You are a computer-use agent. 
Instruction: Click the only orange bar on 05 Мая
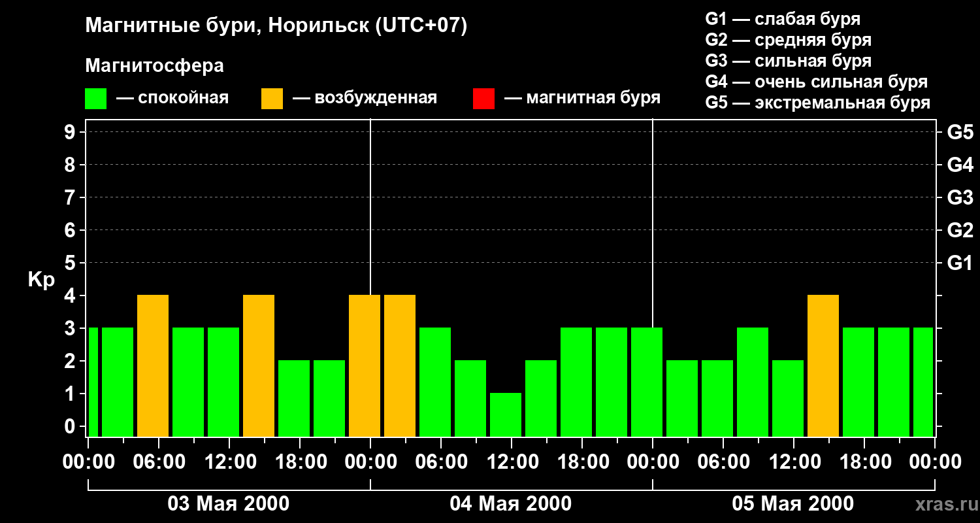tap(823, 365)
